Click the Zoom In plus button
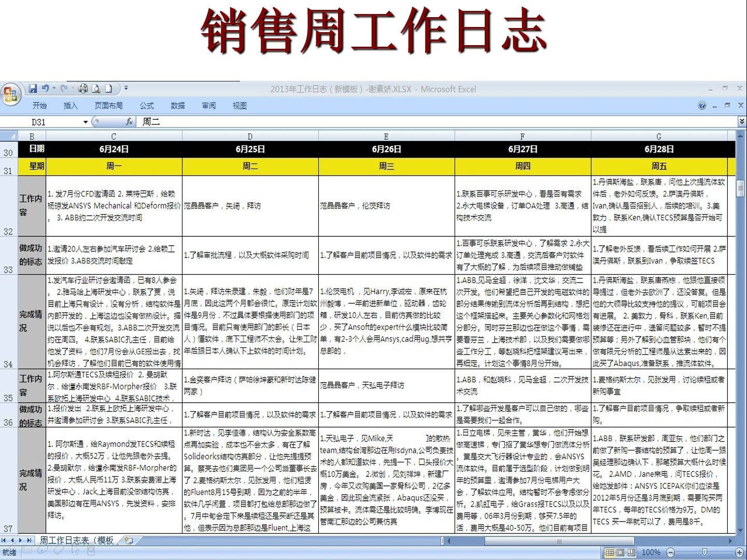The height and width of the screenshot is (560, 747). [739, 553]
